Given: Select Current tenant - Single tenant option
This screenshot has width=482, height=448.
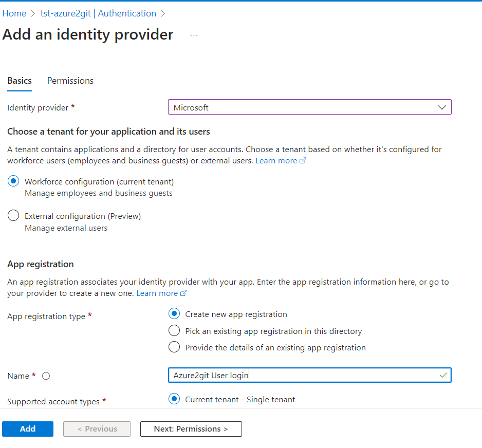Looking at the screenshot, I should (x=174, y=399).
